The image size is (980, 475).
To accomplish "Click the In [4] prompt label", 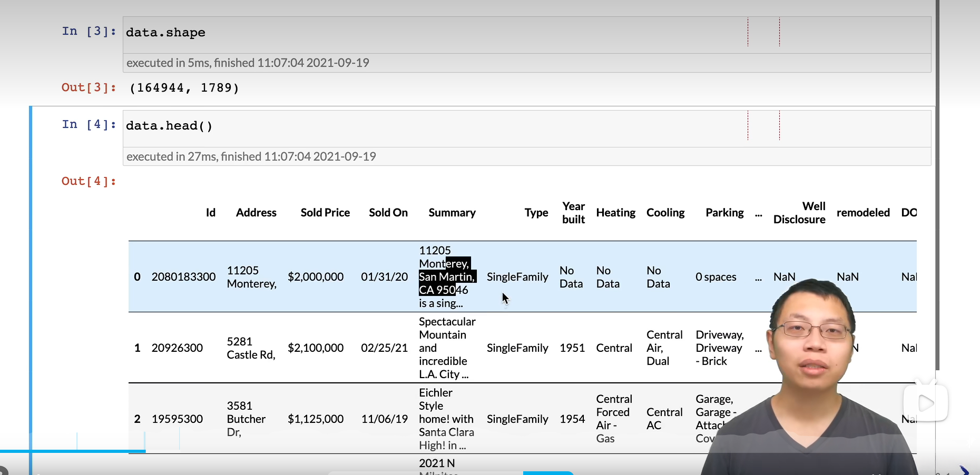I will [x=89, y=124].
